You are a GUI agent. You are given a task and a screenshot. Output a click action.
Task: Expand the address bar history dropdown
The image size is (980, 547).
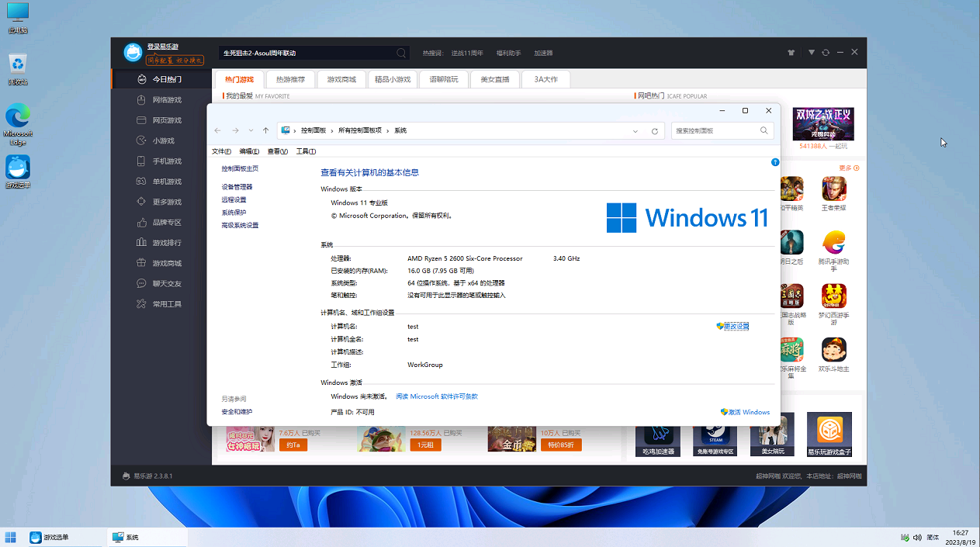[x=635, y=131]
